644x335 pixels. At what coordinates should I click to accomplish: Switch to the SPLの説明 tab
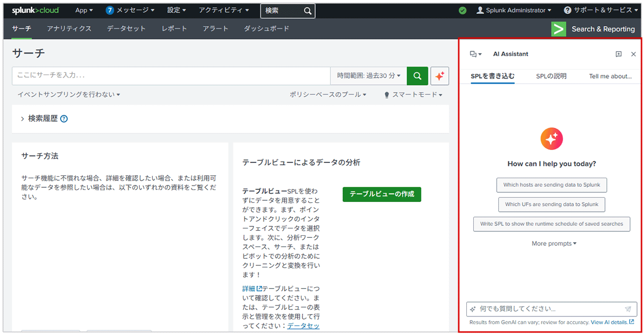(x=551, y=76)
